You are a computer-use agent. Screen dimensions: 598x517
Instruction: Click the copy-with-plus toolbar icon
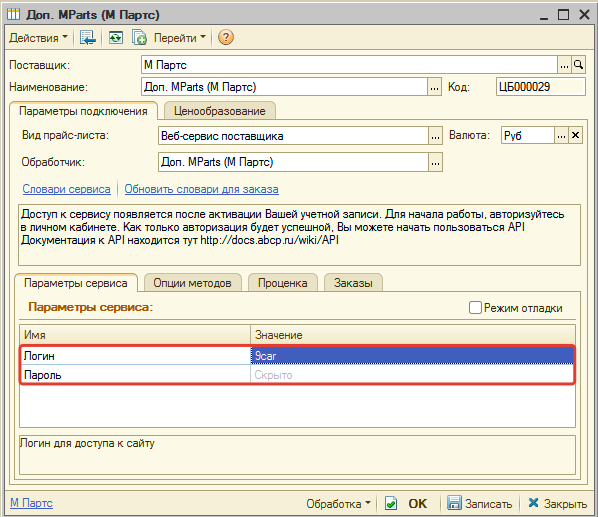(139, 37)
